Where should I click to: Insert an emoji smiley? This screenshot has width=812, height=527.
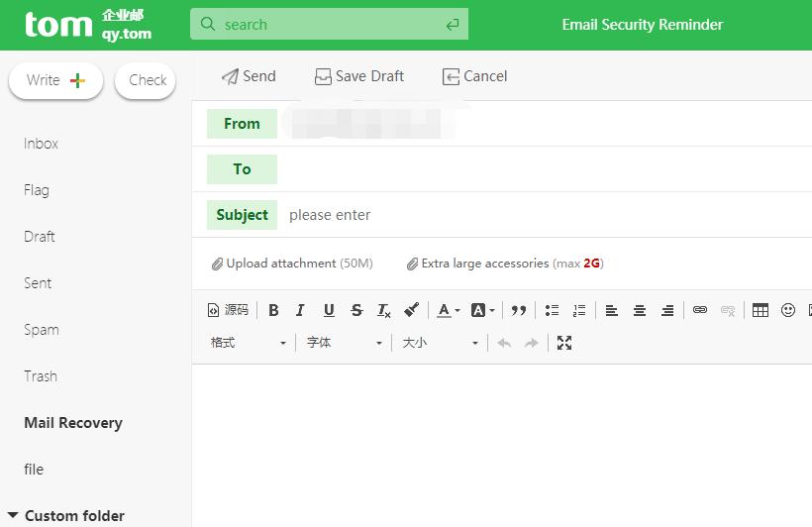[x=788, y=310]
